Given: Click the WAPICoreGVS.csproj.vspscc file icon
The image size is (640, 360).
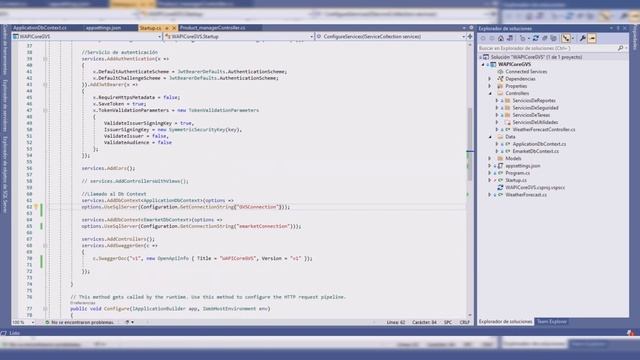Looking at the screenshot, I should [500, 188].
